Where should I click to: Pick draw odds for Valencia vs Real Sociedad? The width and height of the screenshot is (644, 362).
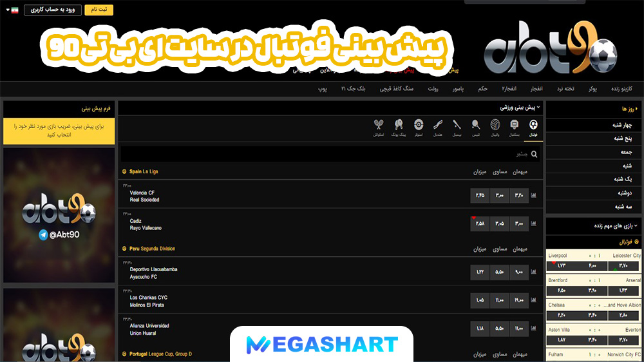[x=500, y=196]
